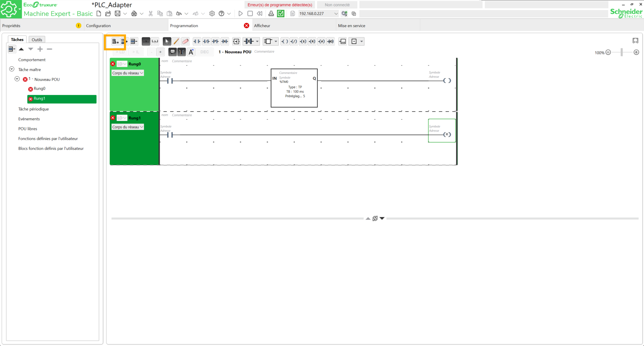Open Rung0 'Corps du réseau' dropdown
The height and width of the screenshot is (346, 644).
click(x=128, y=73)
